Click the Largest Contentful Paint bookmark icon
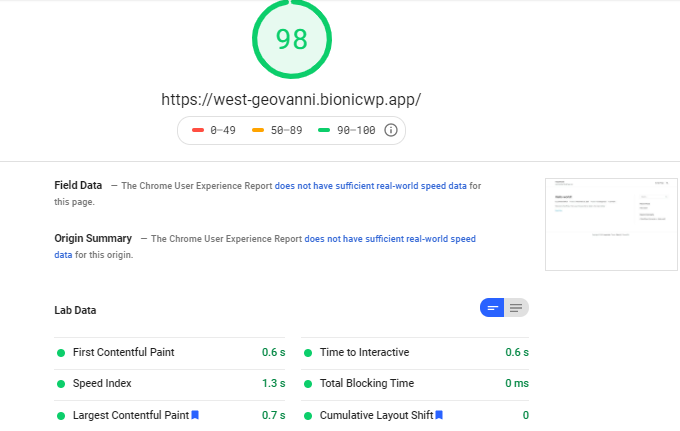The height and width of the screenshot is (431, 680). (195, 415)
